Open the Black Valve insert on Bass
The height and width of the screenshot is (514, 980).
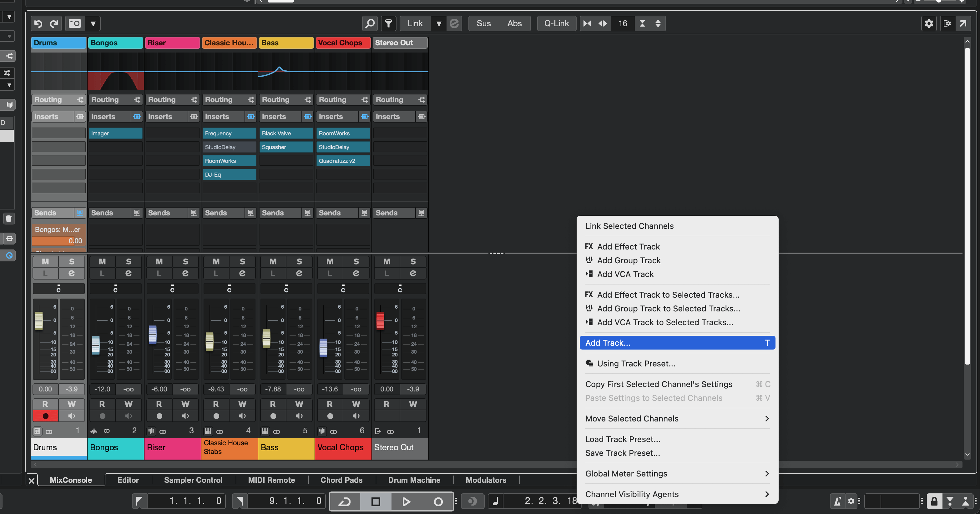pyautogui.click(x=286, y=134)
